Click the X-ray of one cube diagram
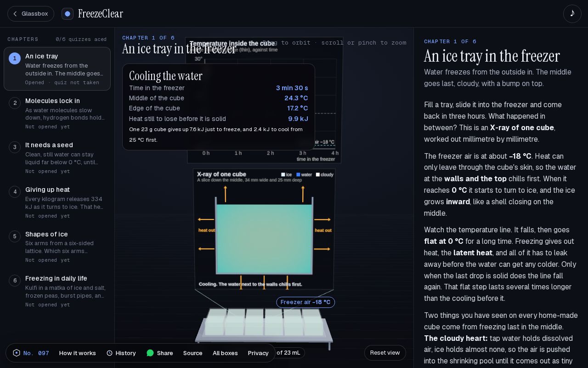The height and width of the screenshot is (368, 588). click(264, 229)
